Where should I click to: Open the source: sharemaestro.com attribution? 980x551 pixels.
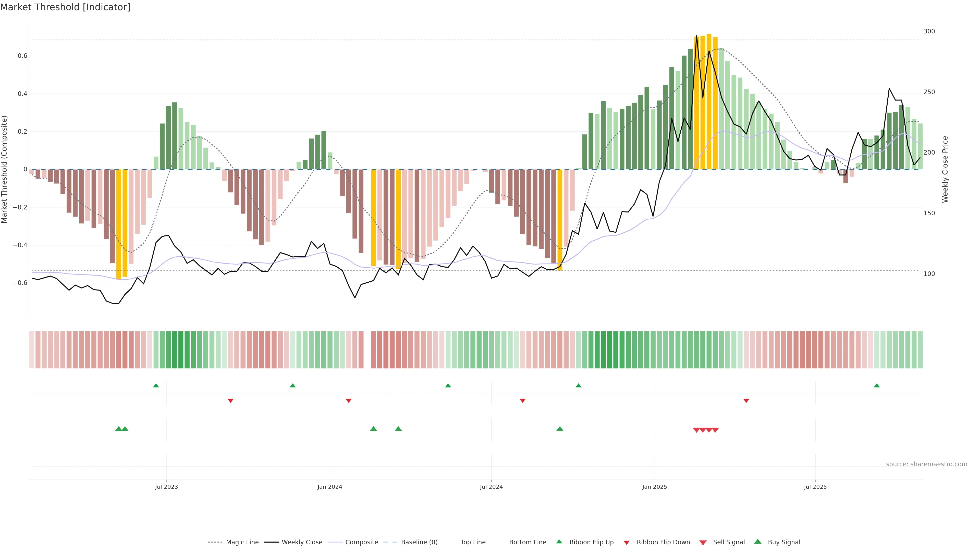tap(926, 464)
